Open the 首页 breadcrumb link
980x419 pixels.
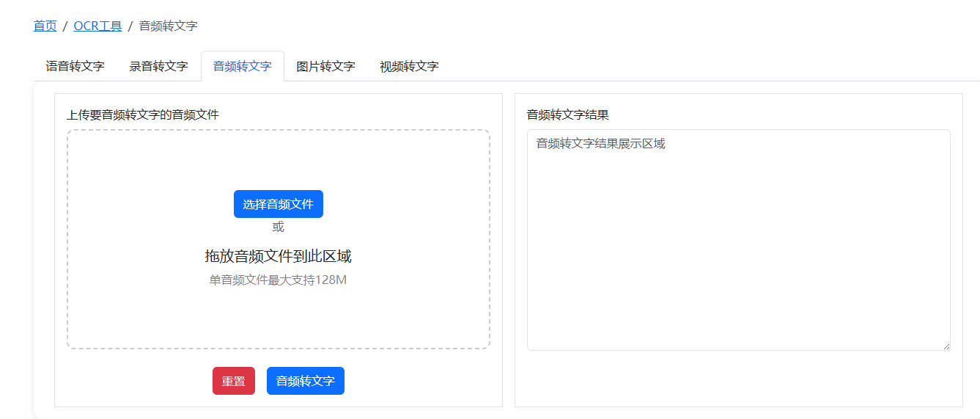pyautogui.click(x=45, y=26)
